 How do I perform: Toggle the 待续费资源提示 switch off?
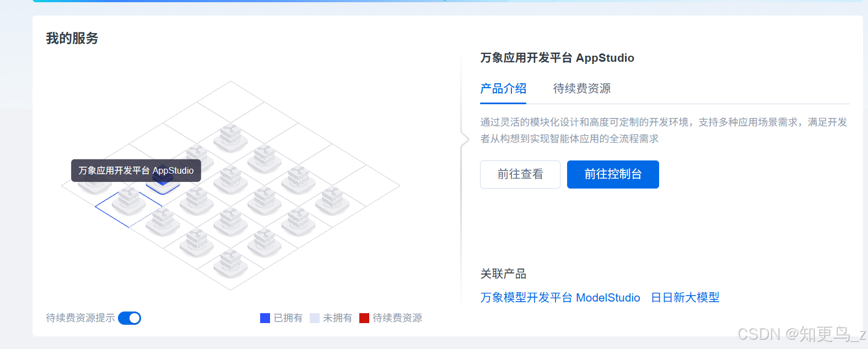click(x=130, y=318)
